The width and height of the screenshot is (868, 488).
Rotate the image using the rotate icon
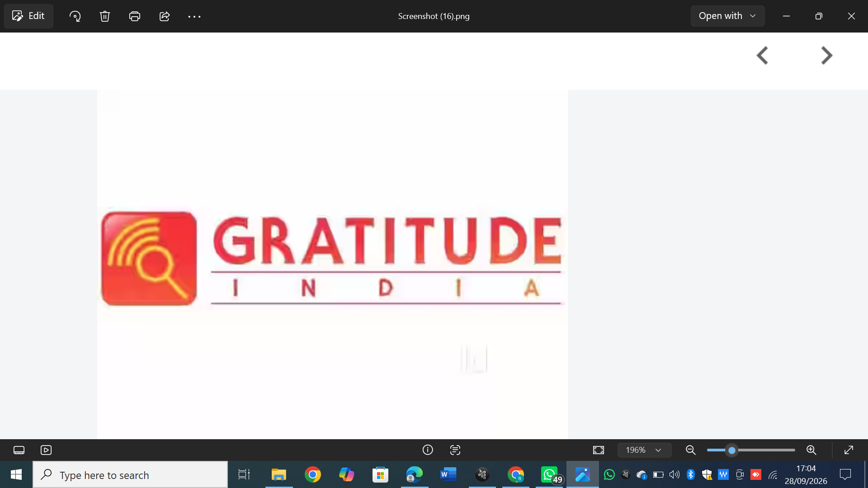click(75, 16)
